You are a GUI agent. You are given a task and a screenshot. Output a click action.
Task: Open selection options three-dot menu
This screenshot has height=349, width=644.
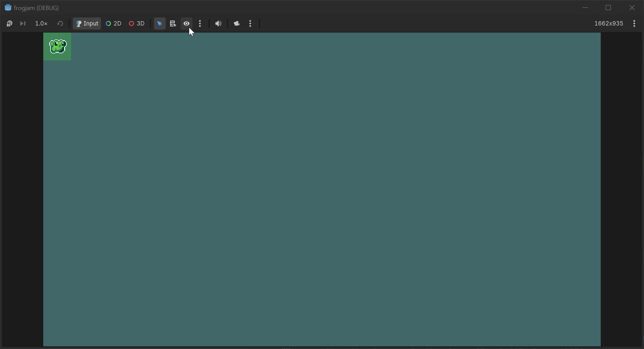(x=200, y=23)
